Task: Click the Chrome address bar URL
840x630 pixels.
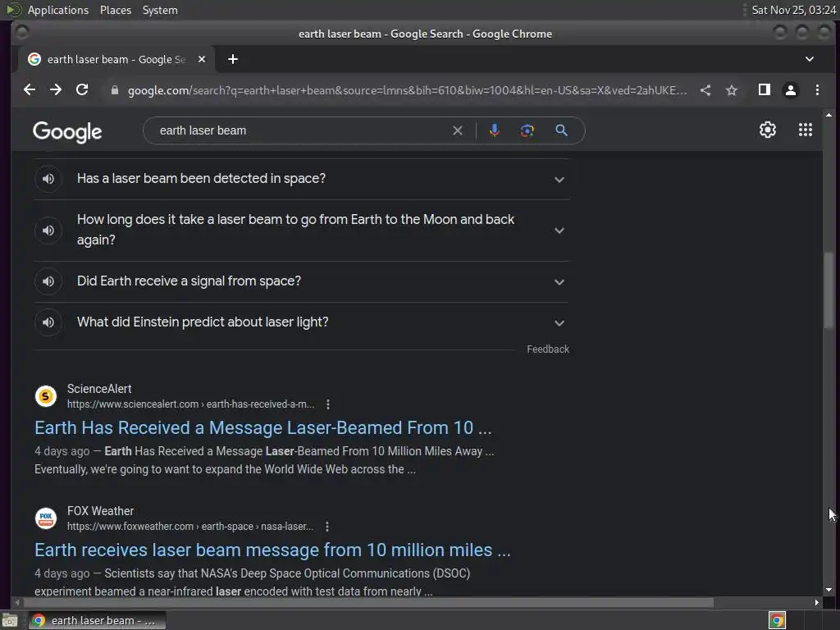Action: pyautogui.click(x=407, y=90)
